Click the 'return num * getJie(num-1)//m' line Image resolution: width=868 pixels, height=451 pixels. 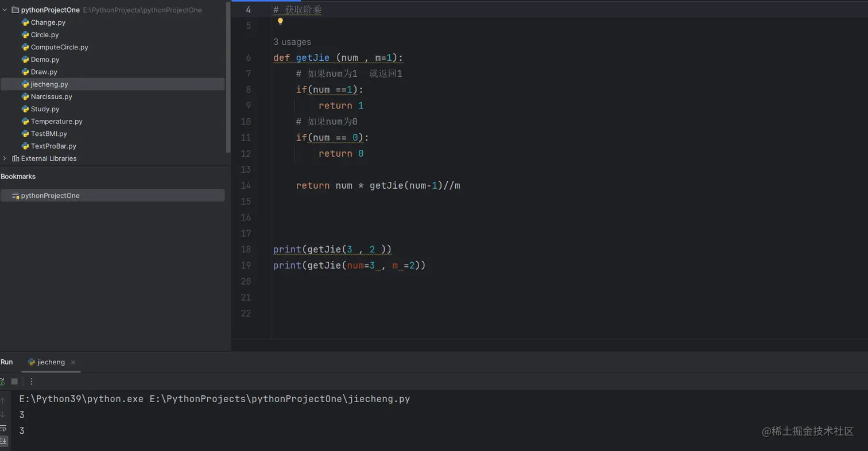click(378, 186)
